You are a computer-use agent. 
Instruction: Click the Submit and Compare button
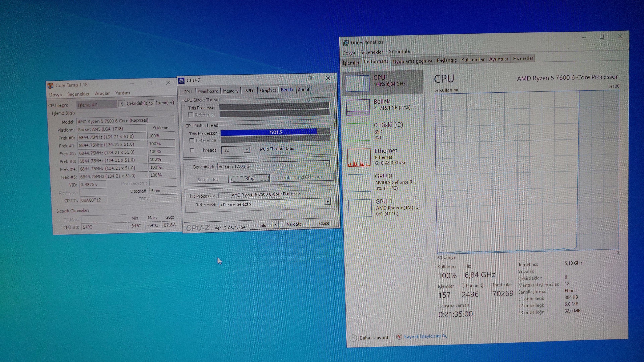[x=303, y=177]
